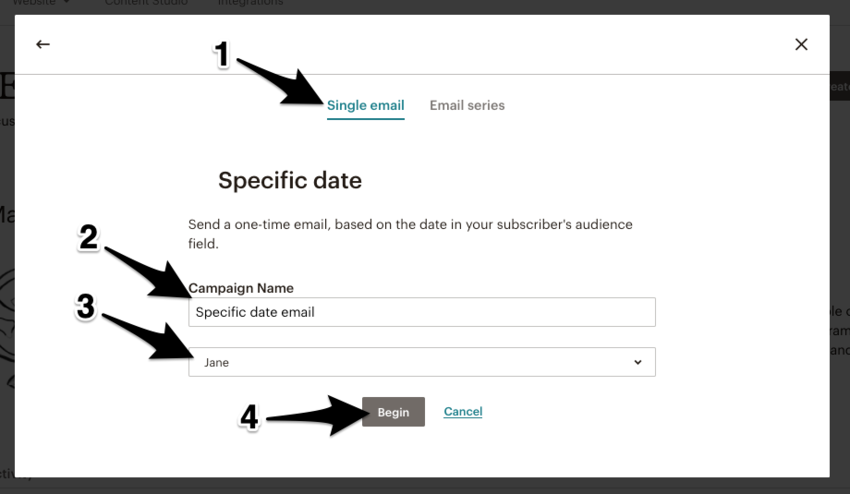This screenshot has width=850, height=494.
Task: Open the audience dropdown showing Jane
Action: [x=421, y=362]
